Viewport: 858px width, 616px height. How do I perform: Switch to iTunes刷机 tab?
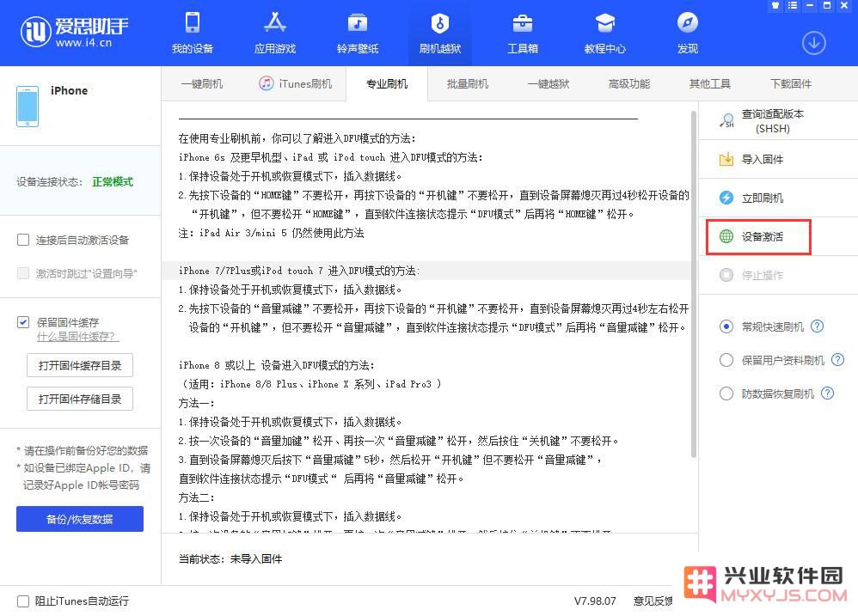click(296, 83)
